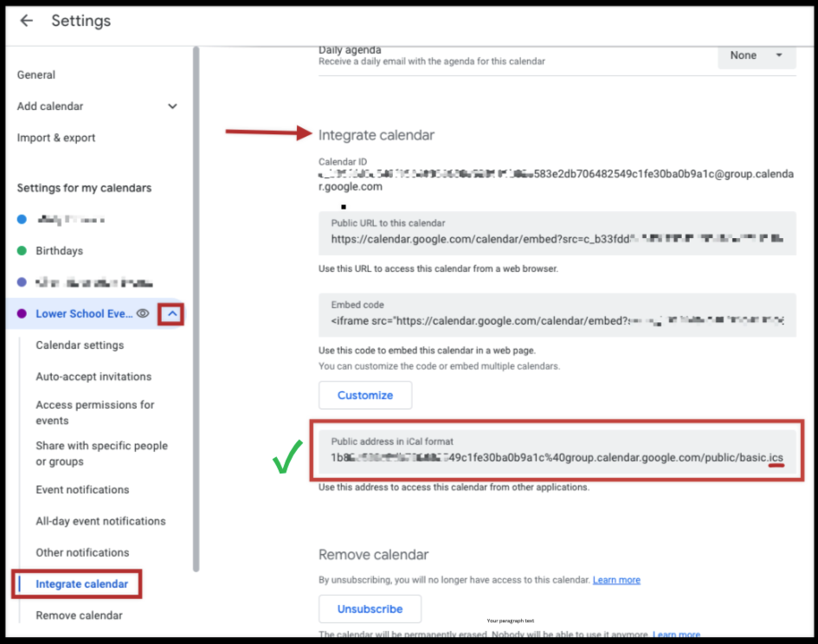Open the Learn more link about unsubscribing
Image resolution: width=818 pixels, height=644 pixels.
tap(616, 580)
